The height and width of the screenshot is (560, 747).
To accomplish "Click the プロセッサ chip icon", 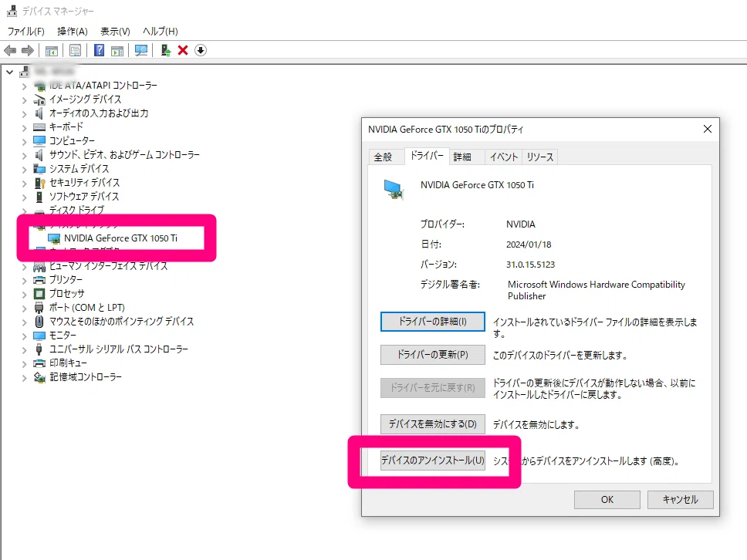I will point(39,293).
